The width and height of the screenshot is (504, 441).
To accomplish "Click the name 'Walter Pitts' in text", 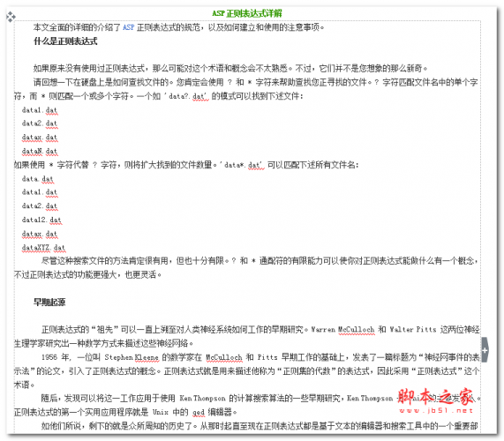I will point(413,330).
